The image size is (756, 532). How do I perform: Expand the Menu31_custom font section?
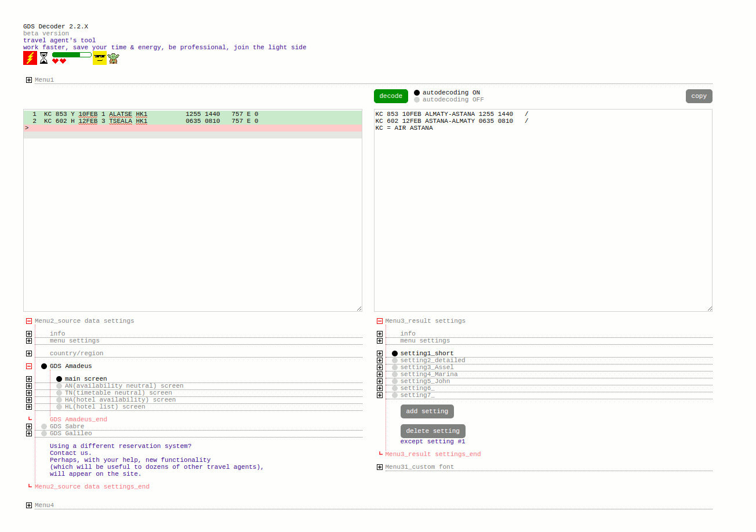point(380,467)
